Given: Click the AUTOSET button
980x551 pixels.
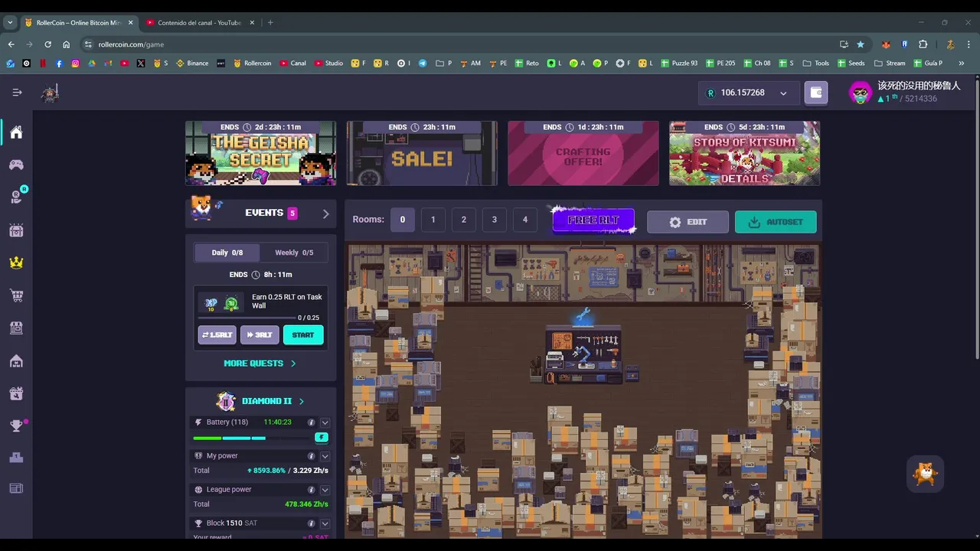Looking at the screenshot, I should pyautogui.click(x=776, y=222).
